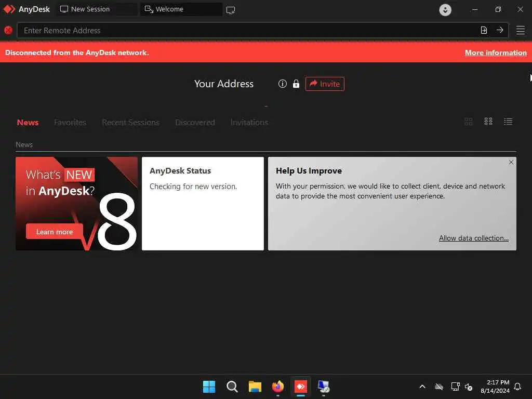Viewport: 532px width, 399px height.
Task: Open the notifications bell
Action: tap(518, 387)
